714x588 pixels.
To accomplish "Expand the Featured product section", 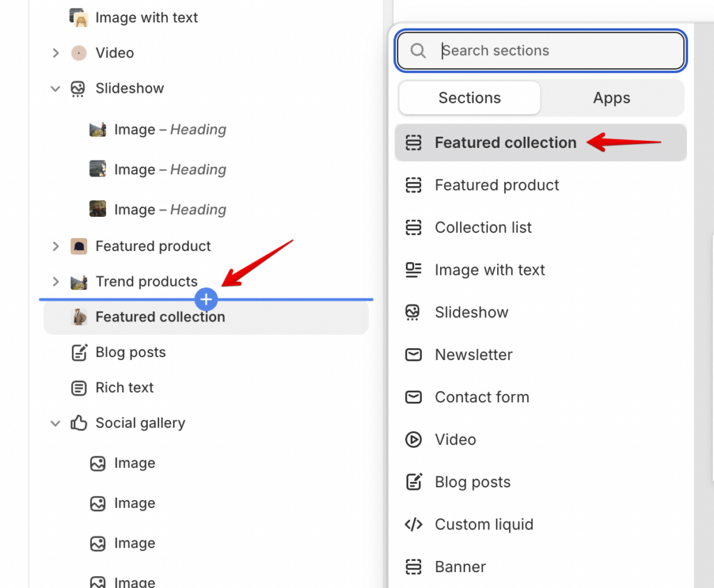I will 56,246.
